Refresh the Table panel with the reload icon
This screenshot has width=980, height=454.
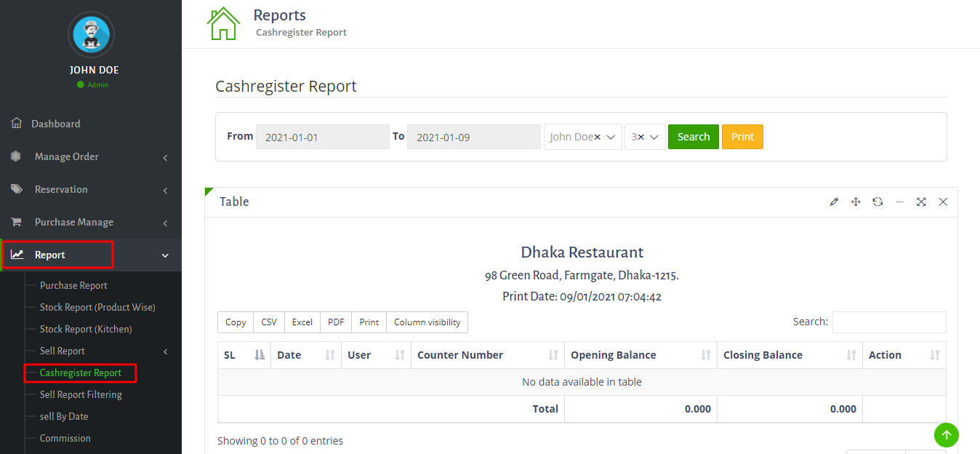(877, 202)
